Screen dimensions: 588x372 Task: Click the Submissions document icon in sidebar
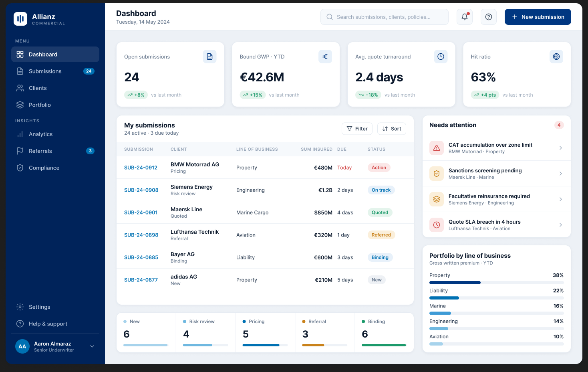click(x=20, y=71)
